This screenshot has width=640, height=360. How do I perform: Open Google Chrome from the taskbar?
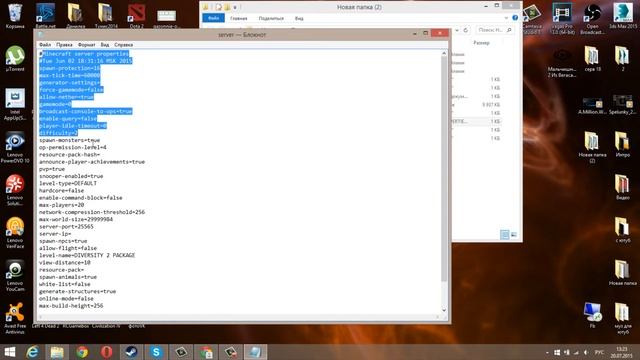click(x=82, y=352)
